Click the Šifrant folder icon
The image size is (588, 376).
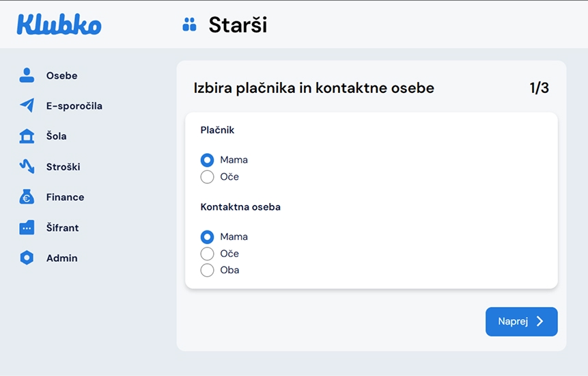[27, 228]
